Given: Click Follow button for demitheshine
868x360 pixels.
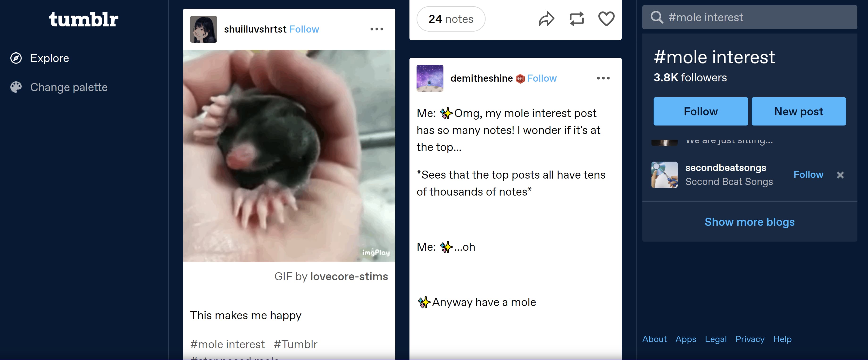Looking at the screenshot, I should [541, 78].
